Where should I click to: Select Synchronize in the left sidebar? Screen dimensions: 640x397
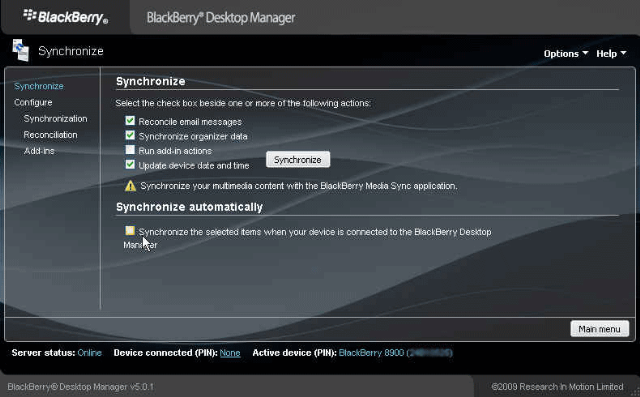pyautogui.click(x=39, y=86)
